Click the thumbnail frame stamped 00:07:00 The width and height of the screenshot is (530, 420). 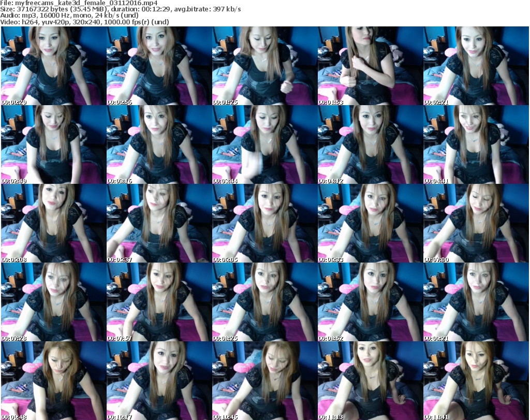pos(476,223)
